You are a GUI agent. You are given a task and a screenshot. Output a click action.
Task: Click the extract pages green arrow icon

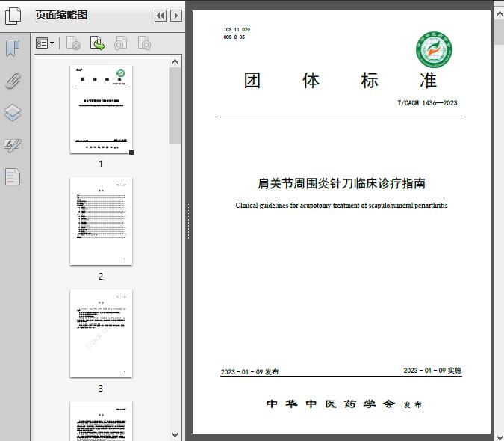97,43
